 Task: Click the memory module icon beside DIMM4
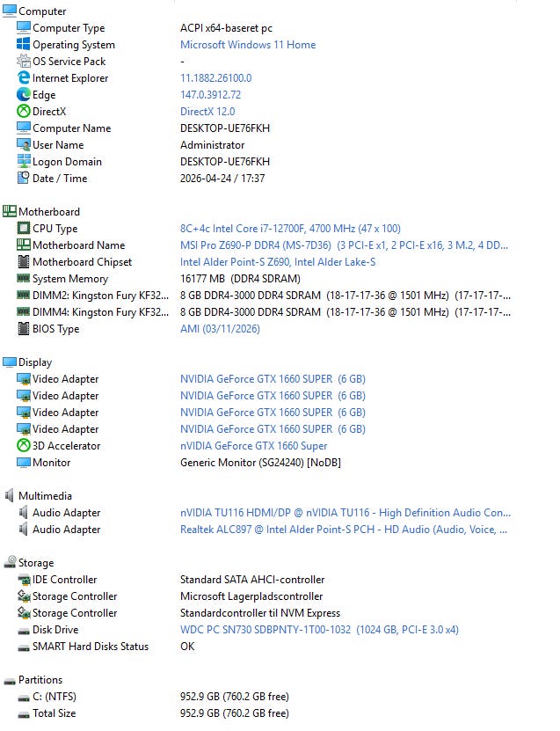pyautogui.click(x=23, y=312)
